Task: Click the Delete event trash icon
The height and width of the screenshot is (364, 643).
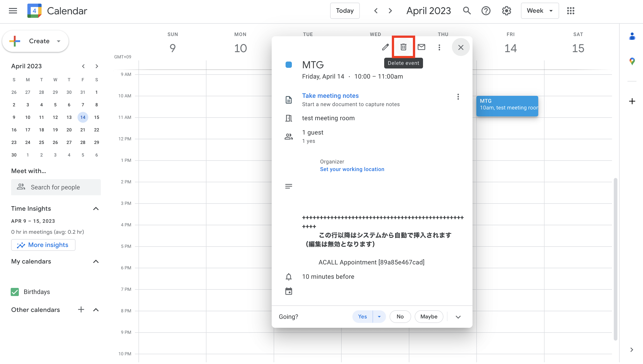Action: 403,47
